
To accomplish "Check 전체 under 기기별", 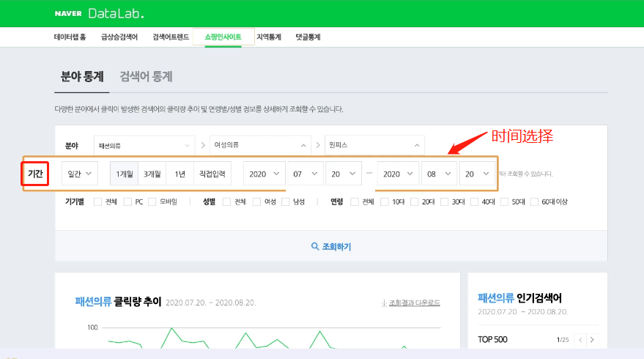I will click(97, 201).
